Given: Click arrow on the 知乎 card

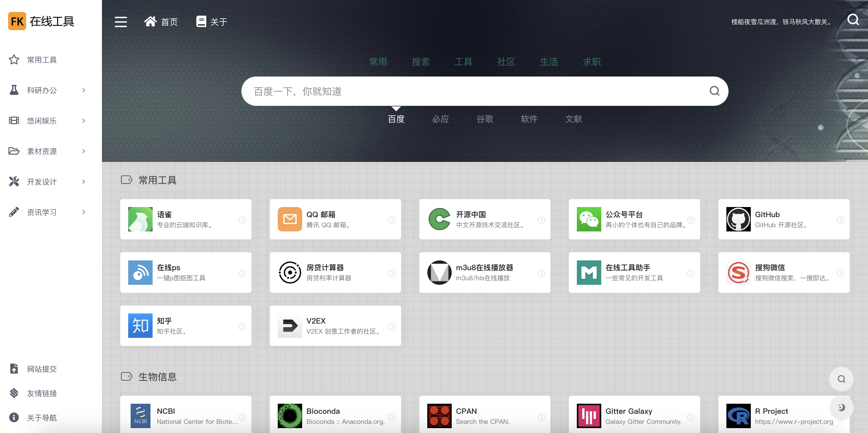Looking at the screenshot, I should pos(242,327).
